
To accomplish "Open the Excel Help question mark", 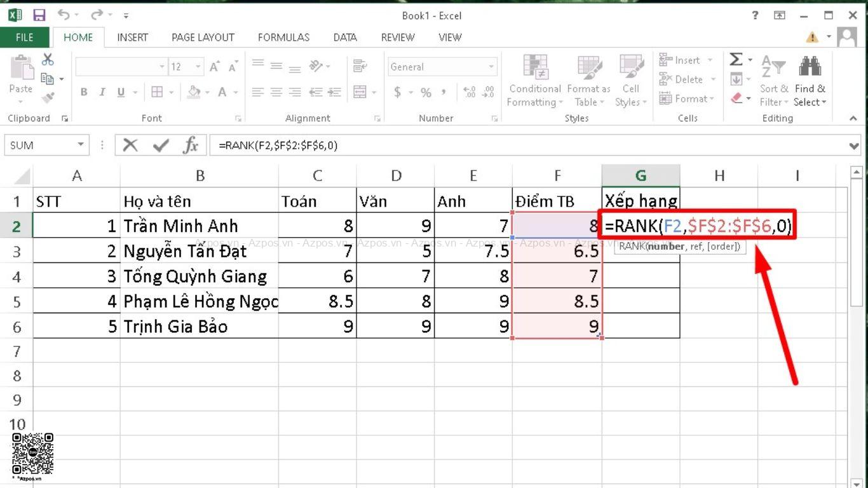I will point(755,15).
